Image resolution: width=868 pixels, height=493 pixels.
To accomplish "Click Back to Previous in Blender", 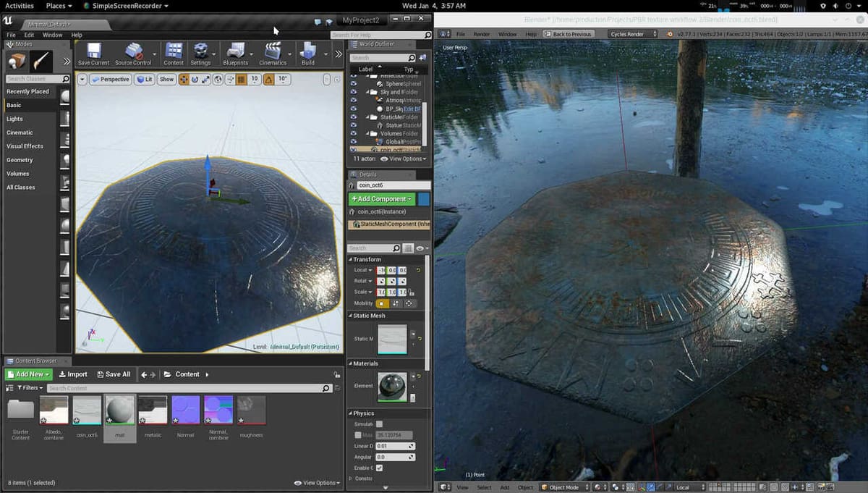I will coord(568,34).
